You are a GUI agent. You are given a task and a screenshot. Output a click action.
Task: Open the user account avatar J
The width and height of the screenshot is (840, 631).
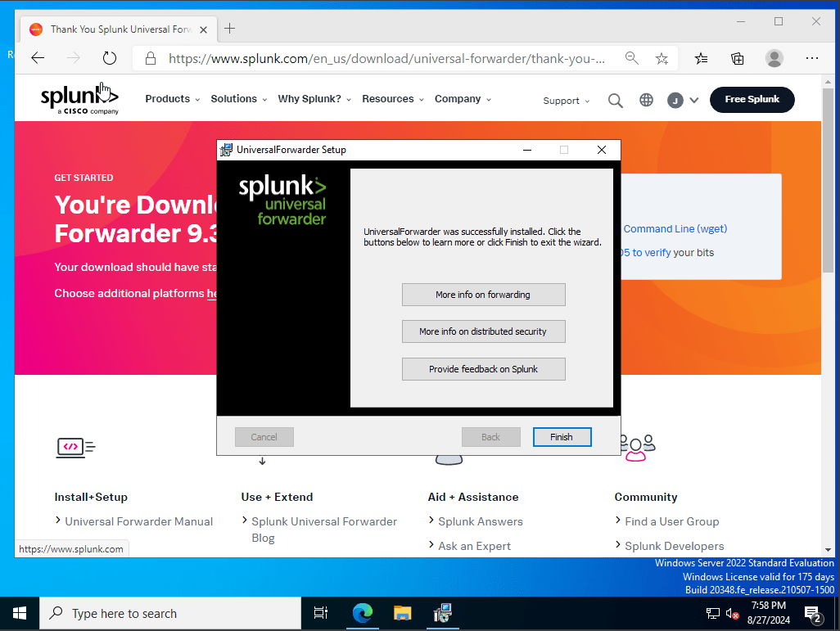pos(675,100)
